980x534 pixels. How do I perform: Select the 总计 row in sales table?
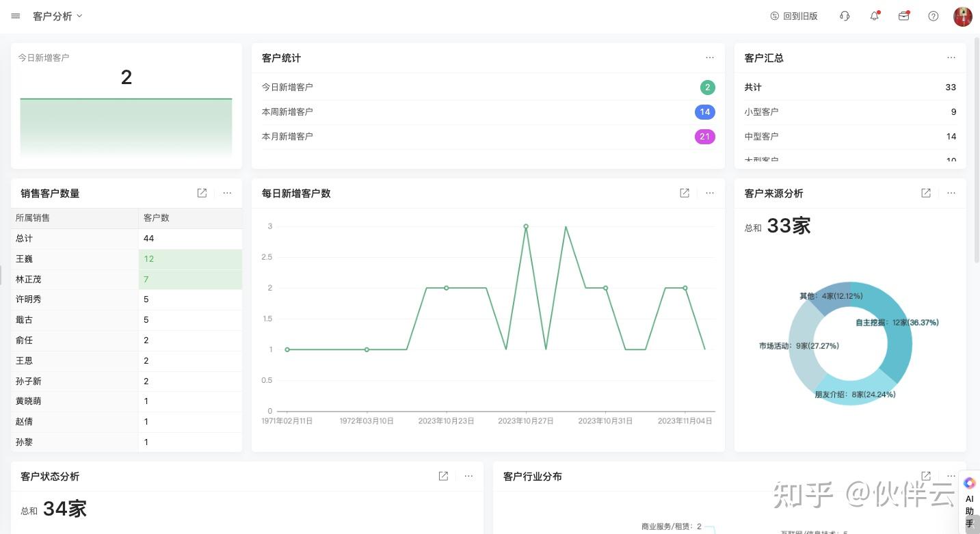tap(127, 239)
